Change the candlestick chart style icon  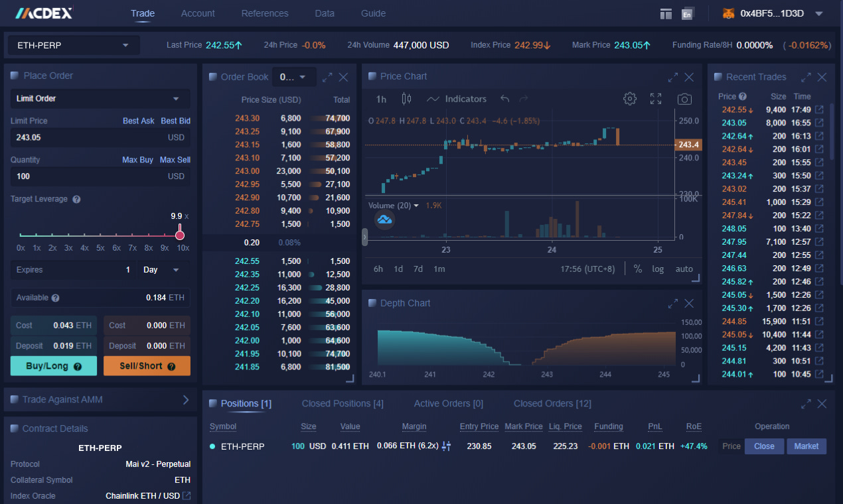[x=407, y=99]
